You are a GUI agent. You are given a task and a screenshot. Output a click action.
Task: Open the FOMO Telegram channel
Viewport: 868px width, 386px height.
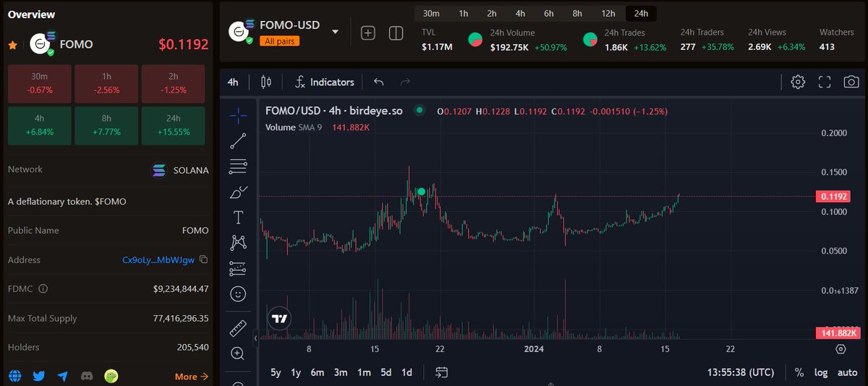63,376
